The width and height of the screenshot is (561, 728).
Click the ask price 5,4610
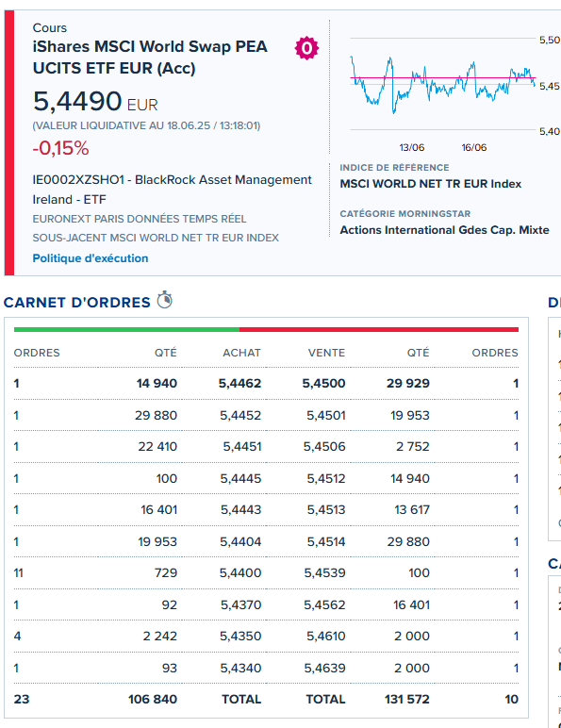(x=326, y=637)
